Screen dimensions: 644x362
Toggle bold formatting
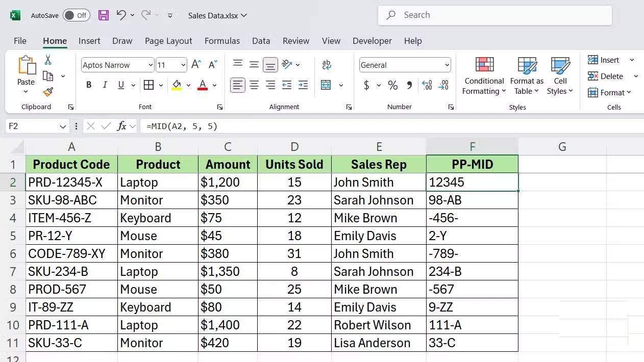click(x=88, y=85)
